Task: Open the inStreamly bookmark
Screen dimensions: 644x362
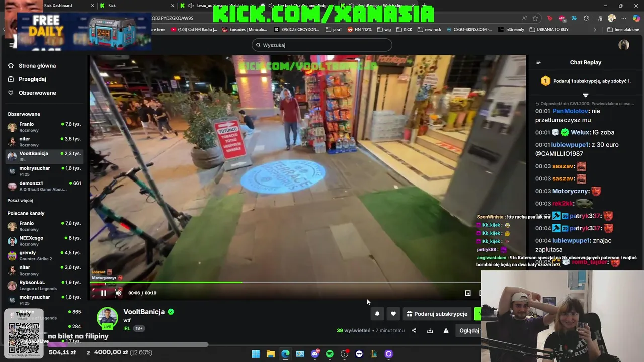Action: [x=511, y=30]
